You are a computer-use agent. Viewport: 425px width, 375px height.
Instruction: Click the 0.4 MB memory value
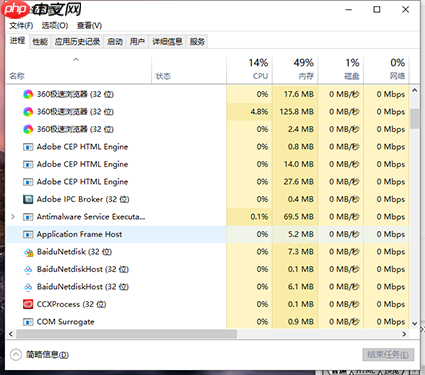tap(301, 199)
